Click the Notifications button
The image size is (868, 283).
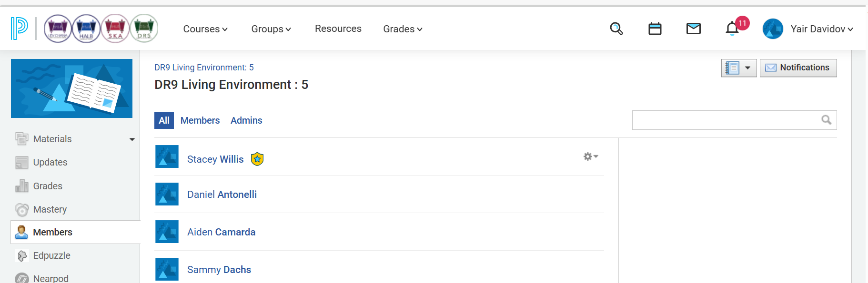click(x=798, y=68)
